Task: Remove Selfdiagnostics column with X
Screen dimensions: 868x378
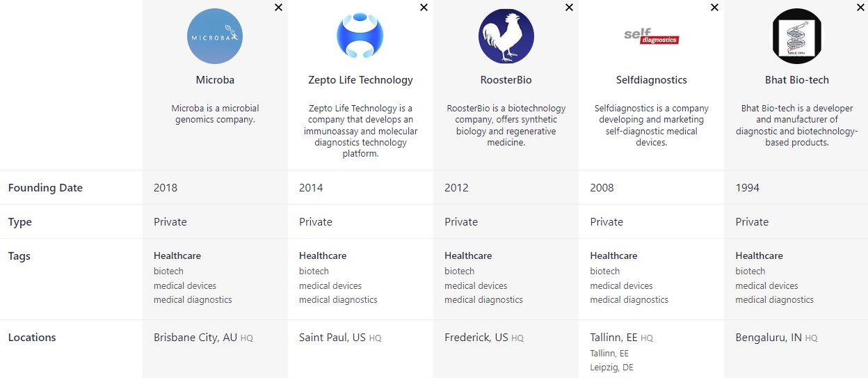Action: [714, 8]
